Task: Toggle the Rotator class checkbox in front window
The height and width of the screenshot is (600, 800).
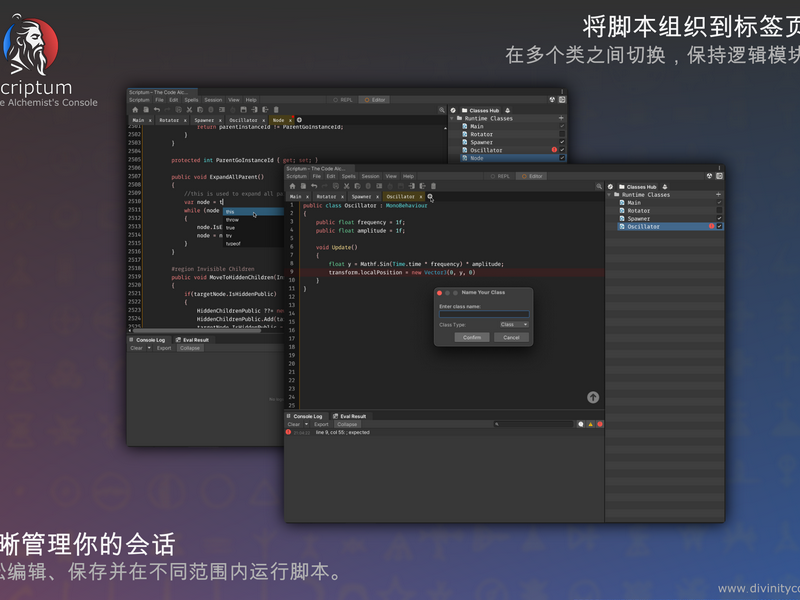Action: pyautogui.click(x=719, y=210)
